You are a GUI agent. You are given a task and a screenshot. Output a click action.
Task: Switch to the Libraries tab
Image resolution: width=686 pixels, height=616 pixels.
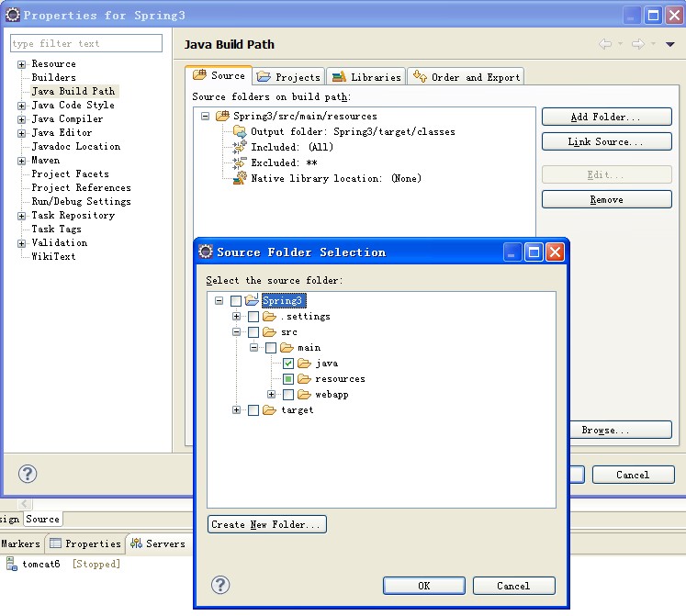click(x=366, y=76)
